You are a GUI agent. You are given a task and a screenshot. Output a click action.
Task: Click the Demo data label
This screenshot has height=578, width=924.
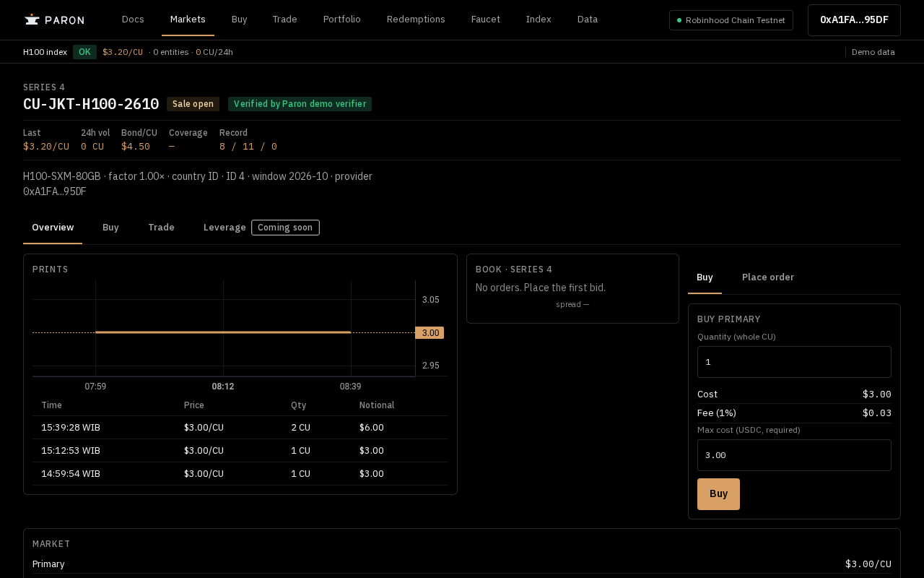pyautogui.click(x=873, y=52)
